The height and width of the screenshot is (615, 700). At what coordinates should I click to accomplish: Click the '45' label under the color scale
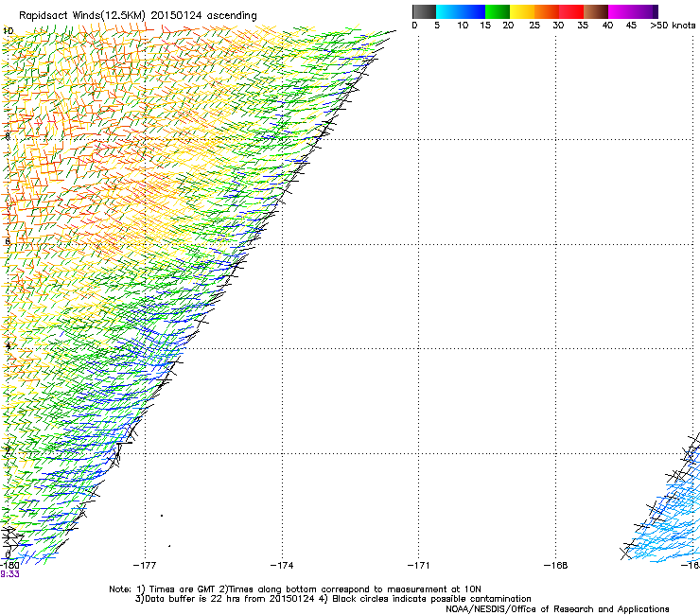pos(631,26)
